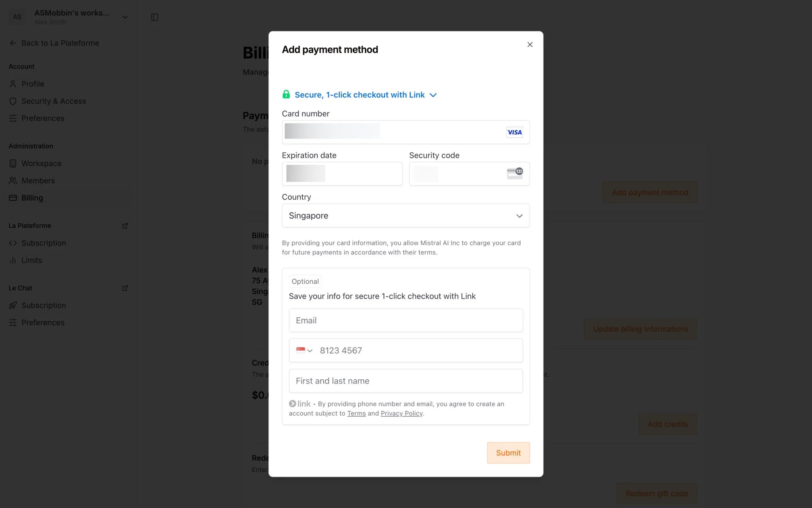Click the green lock icon beside Link checkout

286,94
